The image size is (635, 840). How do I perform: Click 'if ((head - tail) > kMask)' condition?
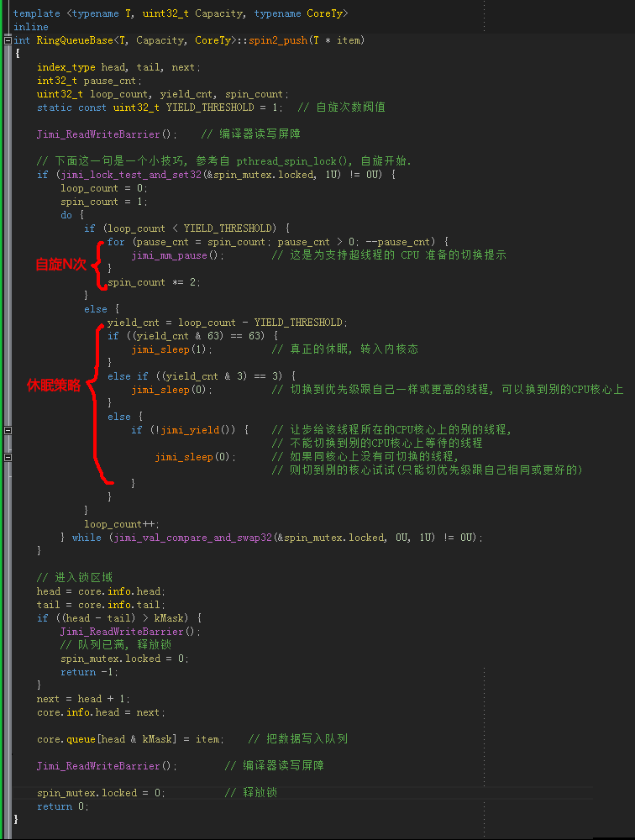(x=113, y=618)
